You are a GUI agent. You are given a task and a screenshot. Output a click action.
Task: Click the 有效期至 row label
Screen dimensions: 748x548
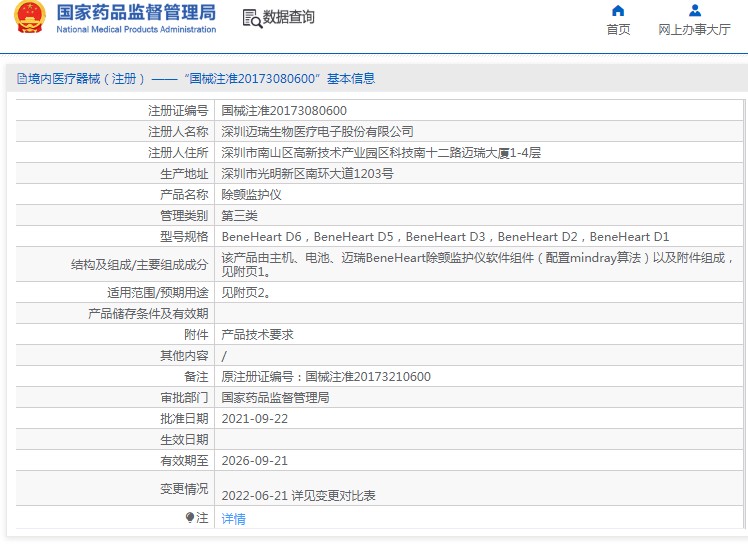(184, 461)
